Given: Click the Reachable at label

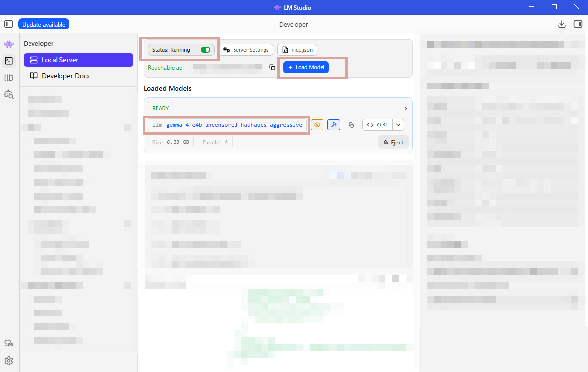Looking at the screenshot, I should pyautogui.click(x=165, y=67).
